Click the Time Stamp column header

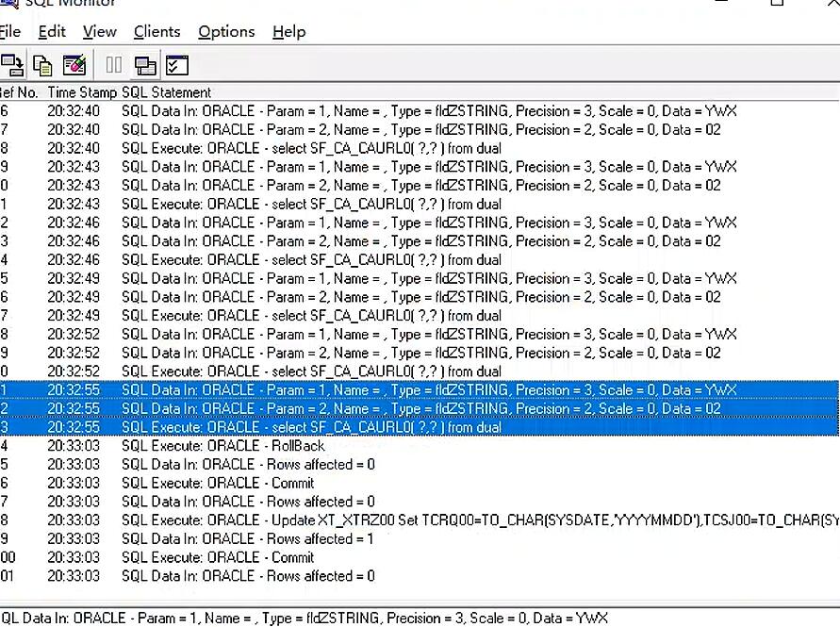coord(82,92)
